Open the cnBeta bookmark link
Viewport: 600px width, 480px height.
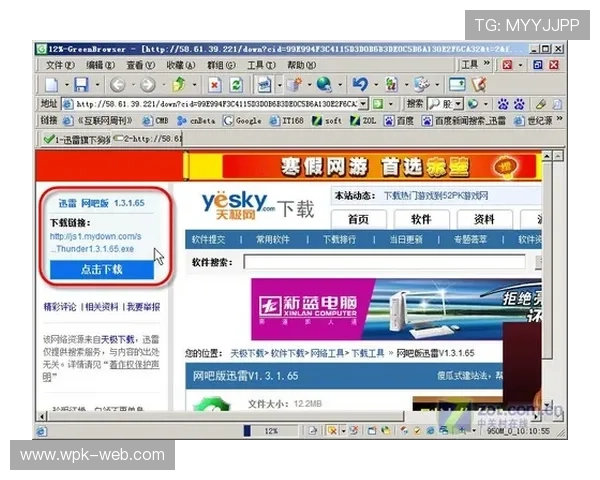(x=196, y=121)
